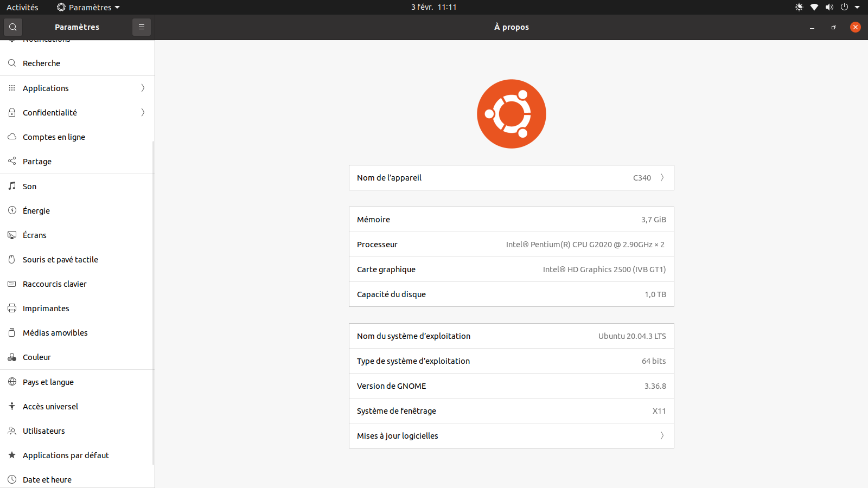Click the volume icon in the top bar
Screen dimensions: 868x488
tap(829, 7)
